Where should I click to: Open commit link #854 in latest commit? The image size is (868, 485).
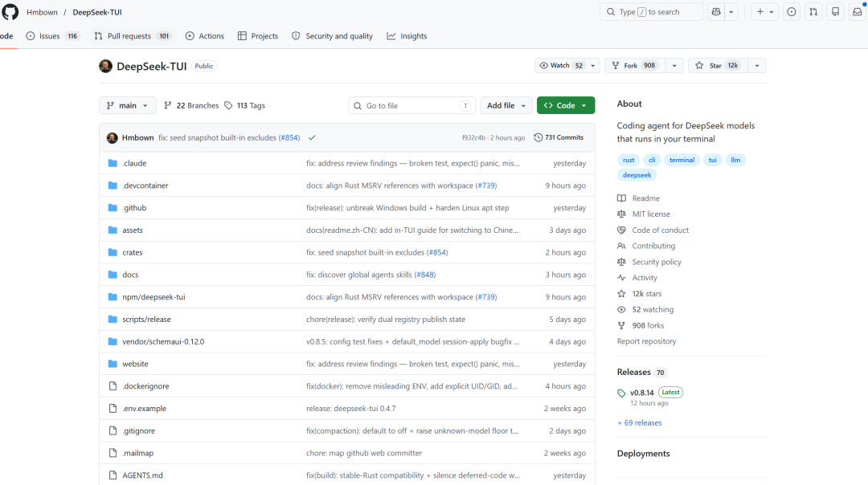(x=289, y=137)
